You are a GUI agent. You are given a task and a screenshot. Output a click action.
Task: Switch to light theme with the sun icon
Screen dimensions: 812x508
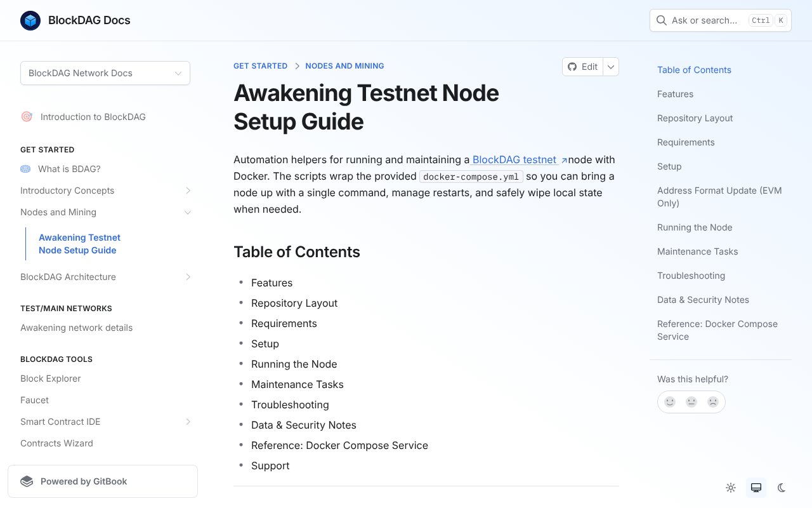coord(731,488)
